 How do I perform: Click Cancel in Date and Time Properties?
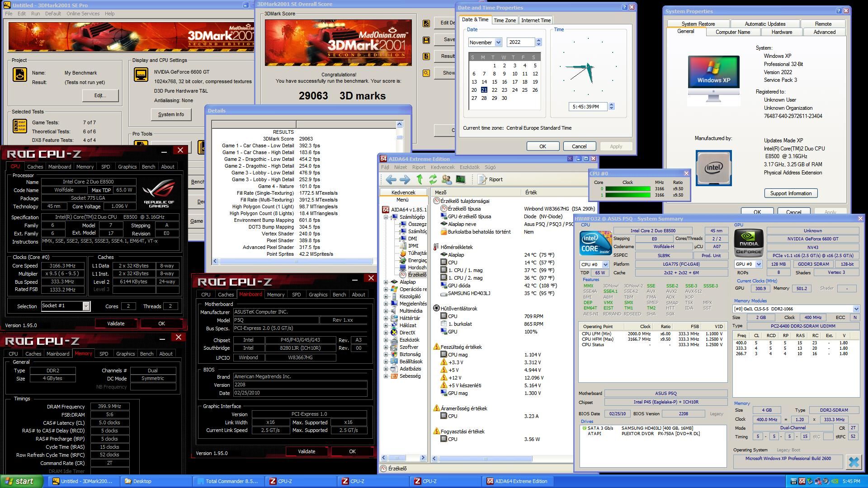pos(579,146)
